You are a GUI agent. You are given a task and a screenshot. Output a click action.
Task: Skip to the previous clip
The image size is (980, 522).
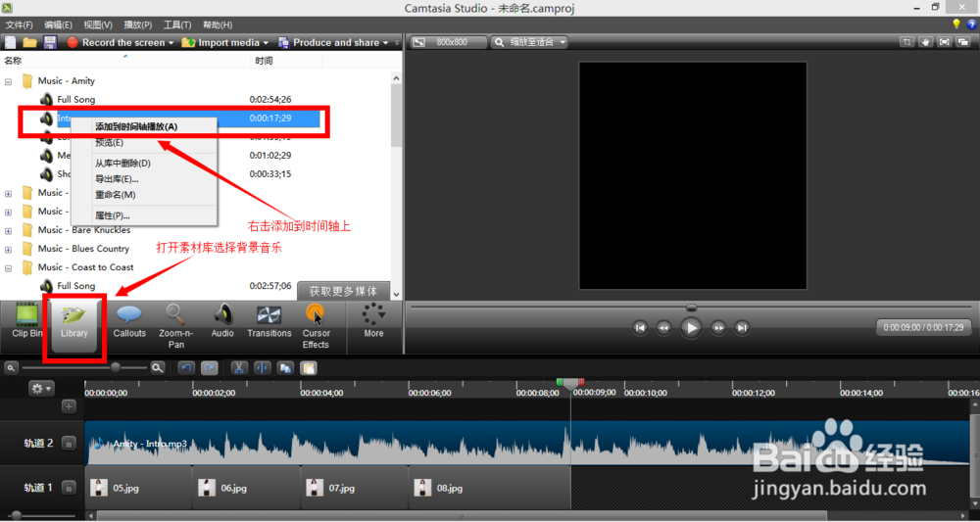coord(640,328)
